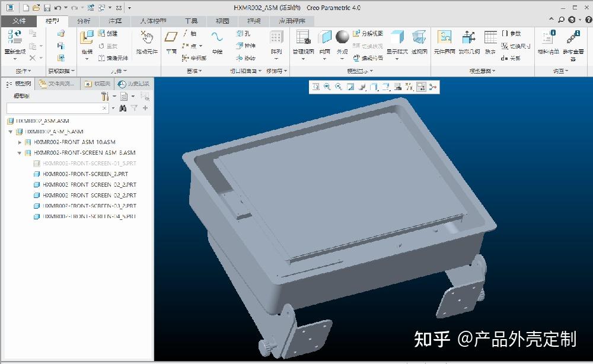Activate the 拖动元件 drag components tool
Image resolution: width=593 pixels, height=364 pixels.
pyautogui.click(x=146, y=42)
